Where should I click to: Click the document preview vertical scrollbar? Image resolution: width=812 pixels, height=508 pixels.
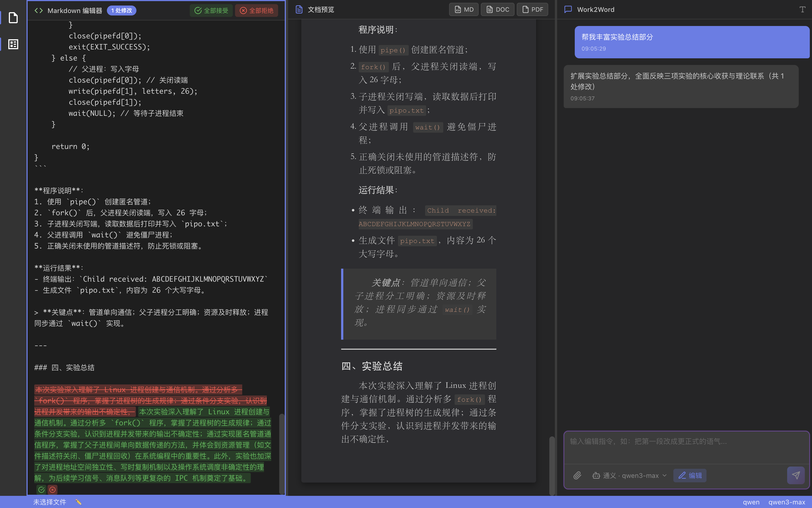pos(552,465)
